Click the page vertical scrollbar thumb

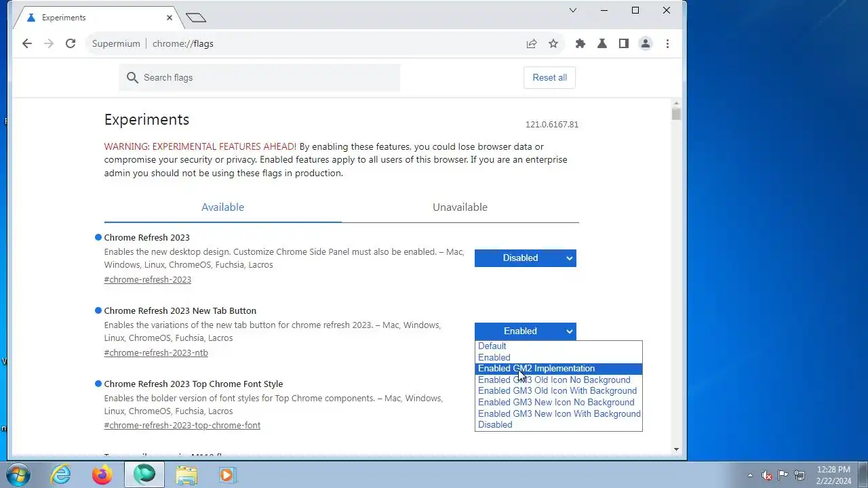click(676, 114)
